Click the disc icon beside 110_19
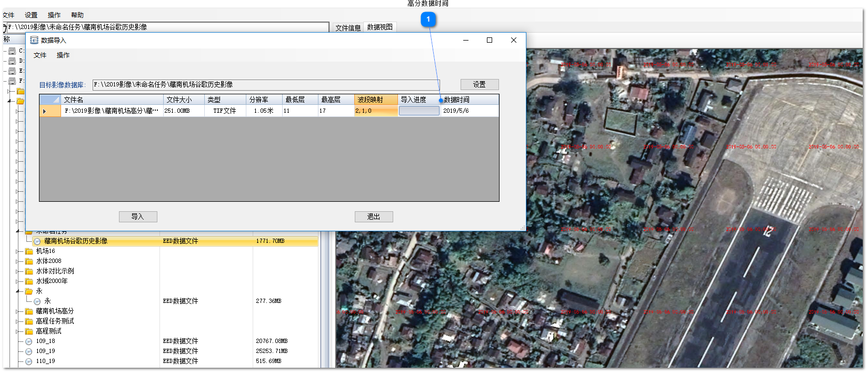This screenshot has height=373, width=868. coord(29,361)
